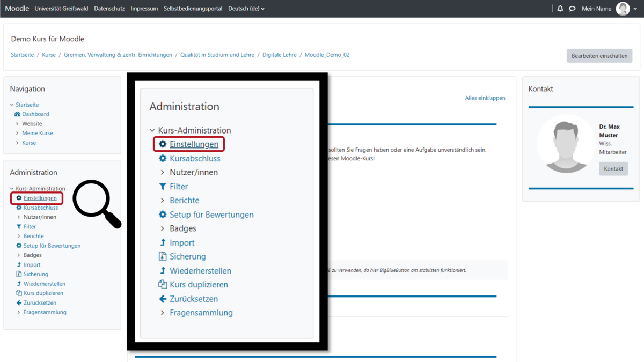Open the messages chat bubble icon
The width and height of the screenshot is (644, 362).
coord(571,9)
